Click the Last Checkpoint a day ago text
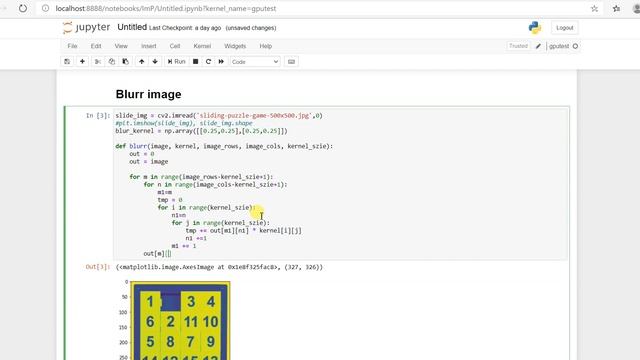640x360 pixels. (185, 28)
